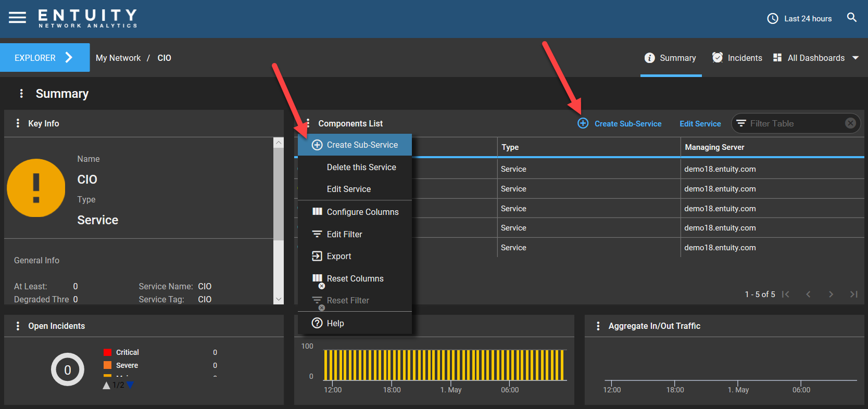Open Summary dashboard three-dot menu

click(21, 94)
